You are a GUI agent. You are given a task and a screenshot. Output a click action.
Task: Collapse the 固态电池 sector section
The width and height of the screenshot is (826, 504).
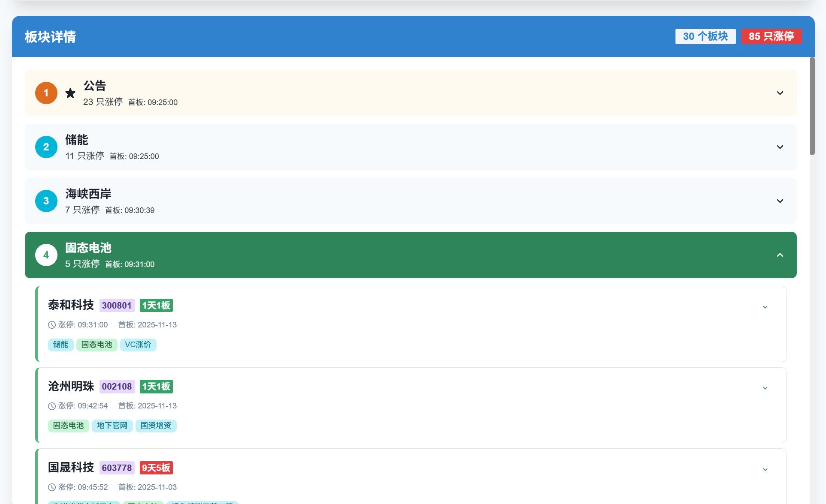pos(780,255)
